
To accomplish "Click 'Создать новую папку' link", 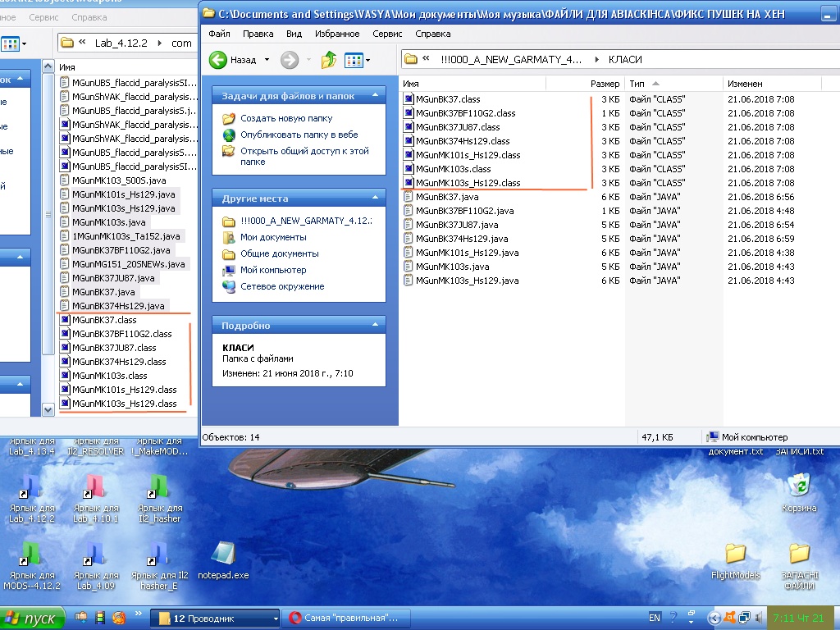I will pos(286,118).
